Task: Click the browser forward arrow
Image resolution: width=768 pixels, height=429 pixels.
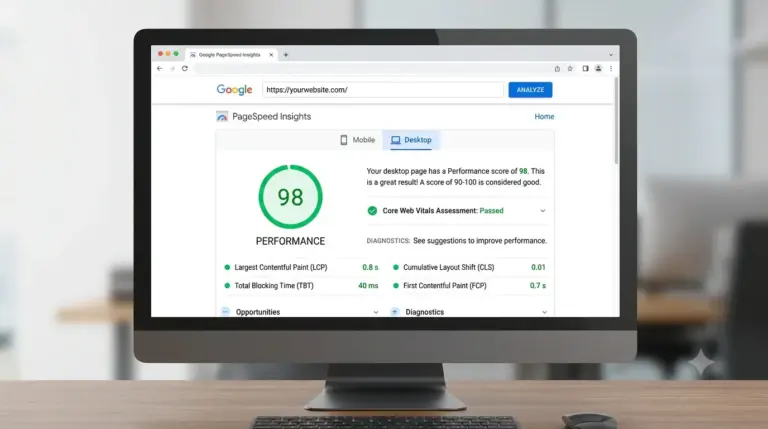Action: (172, 69)
